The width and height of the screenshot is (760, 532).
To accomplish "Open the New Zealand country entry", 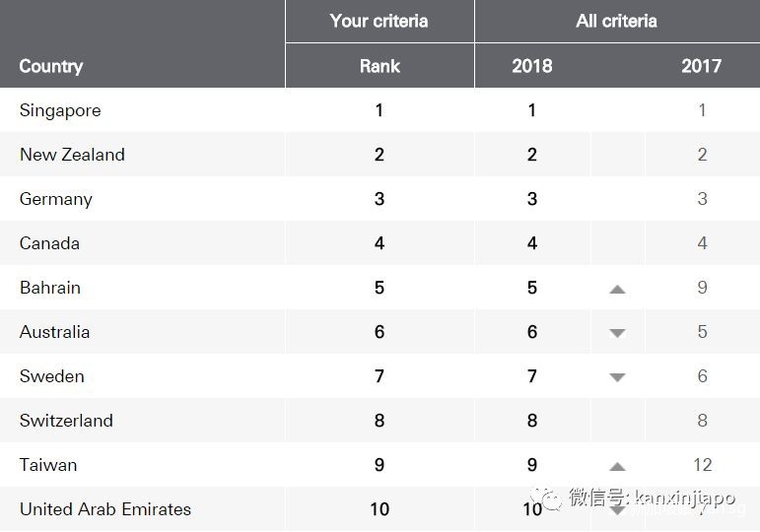I will [x=72, y=155].
